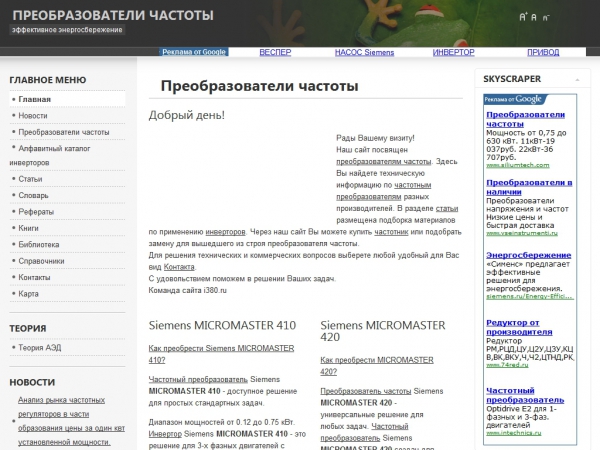Click www.intechnics.ru ad URL

tap(514, 433)
